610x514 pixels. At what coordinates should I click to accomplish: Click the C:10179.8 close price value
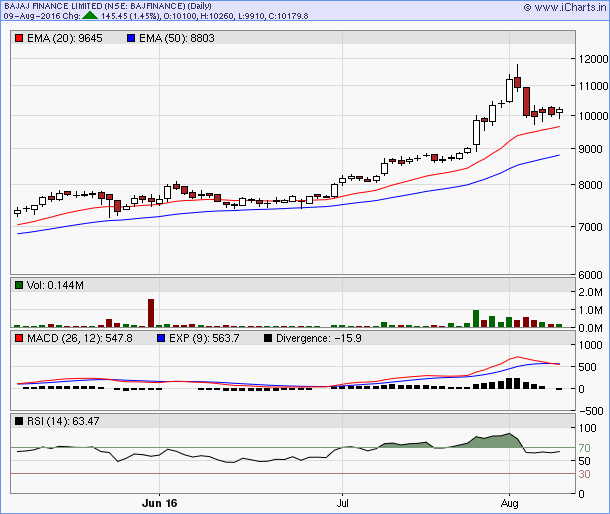[288, 16]
